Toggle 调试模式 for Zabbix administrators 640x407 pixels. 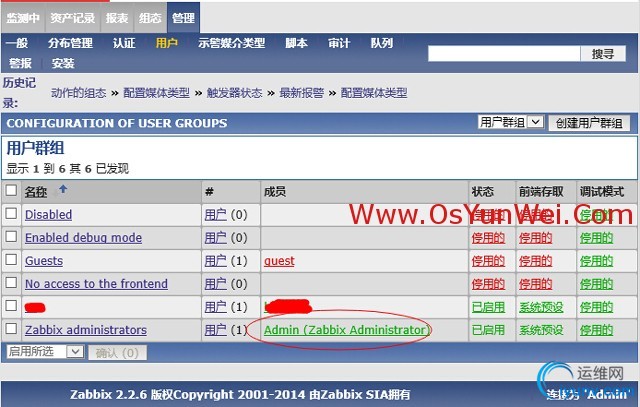pyautogui.click(x=597, y=330)
